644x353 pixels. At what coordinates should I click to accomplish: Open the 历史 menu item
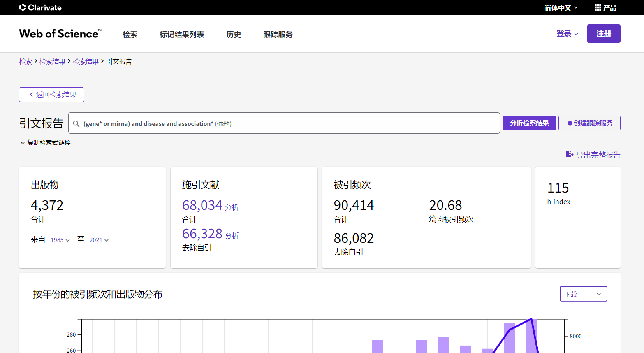(x=234, y=35)
